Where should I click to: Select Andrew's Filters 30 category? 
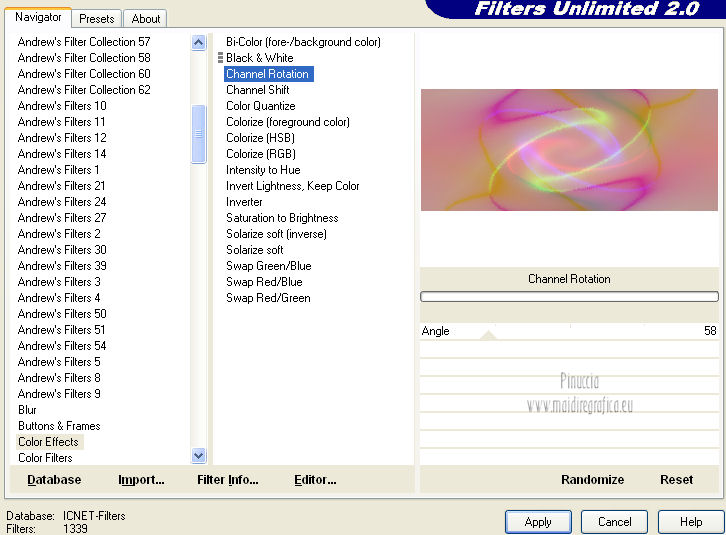tap(62, 250)
